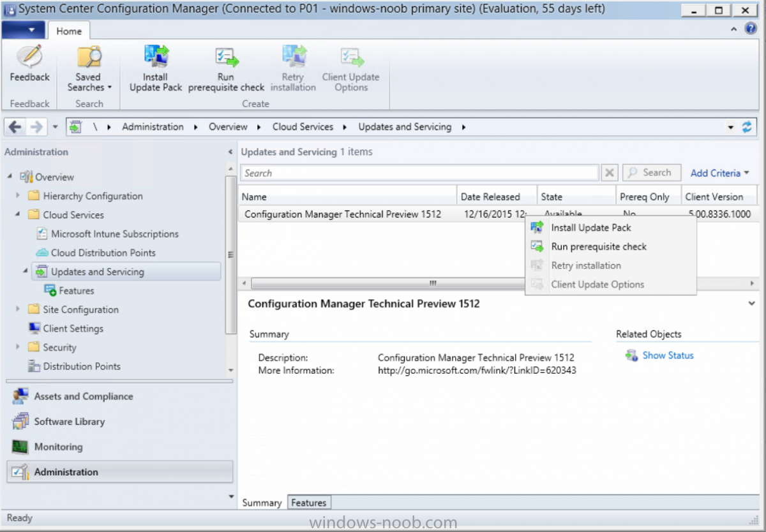766x532 pixels.
Task: Collapse the ribbon with the caret arrow
Action: tap(733, 29)
